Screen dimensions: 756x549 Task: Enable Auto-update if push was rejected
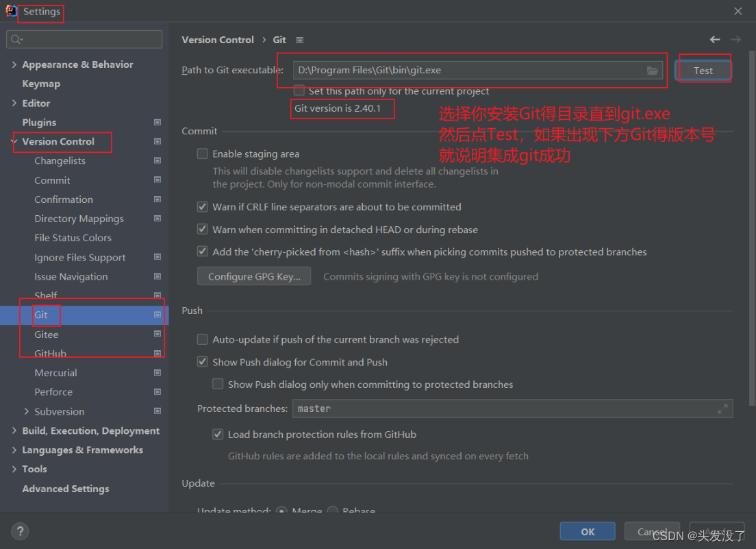(203, 339)
